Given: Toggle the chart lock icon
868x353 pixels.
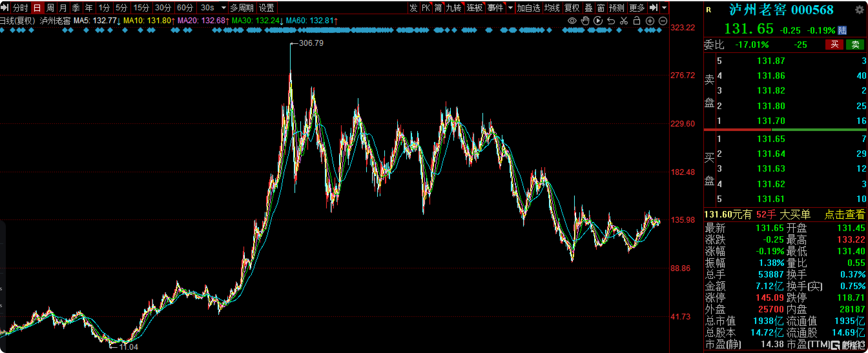Looking at the screenshot, I should [636, 21].
